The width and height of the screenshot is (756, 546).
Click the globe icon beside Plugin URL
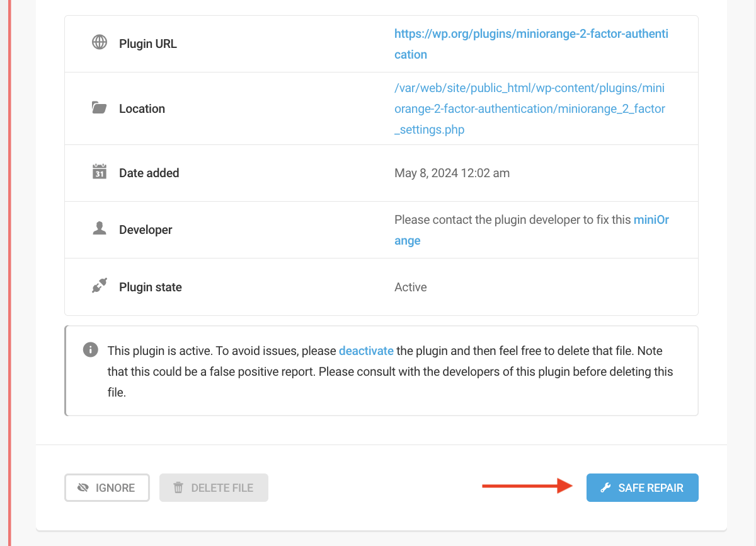[x=100, y=43]
